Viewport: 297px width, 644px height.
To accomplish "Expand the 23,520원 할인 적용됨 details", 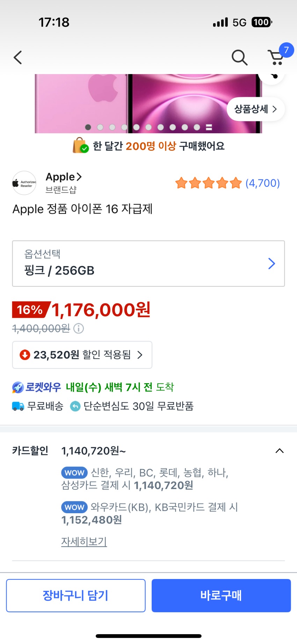I will click(82, 355).
